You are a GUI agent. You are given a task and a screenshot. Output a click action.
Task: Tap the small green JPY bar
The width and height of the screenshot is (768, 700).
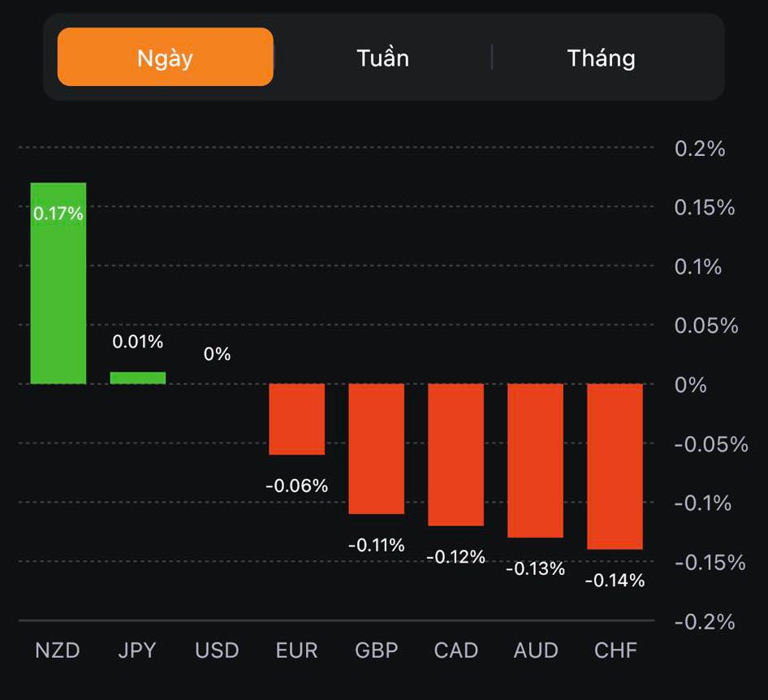[138, 378]
